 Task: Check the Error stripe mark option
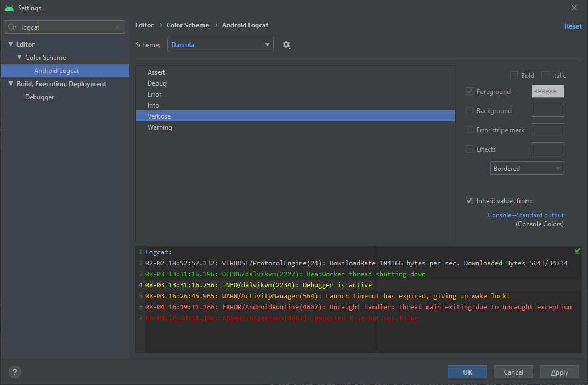(470, 130)
